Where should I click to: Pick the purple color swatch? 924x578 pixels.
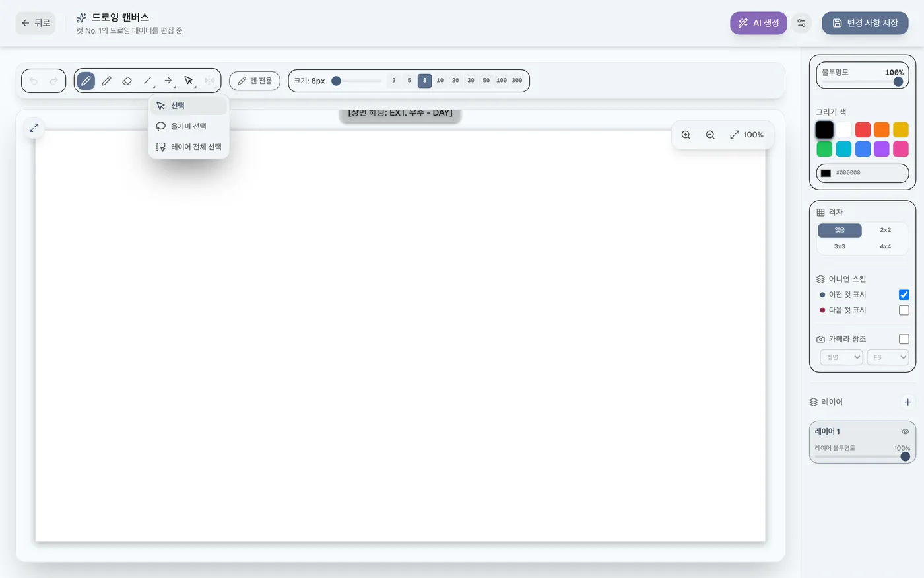[x=882, y=149]
